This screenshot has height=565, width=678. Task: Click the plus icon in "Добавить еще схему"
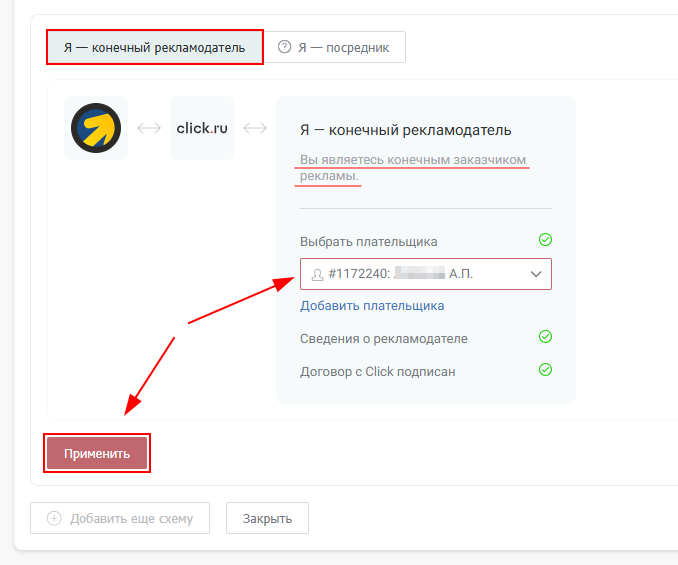tap(54, 518)
